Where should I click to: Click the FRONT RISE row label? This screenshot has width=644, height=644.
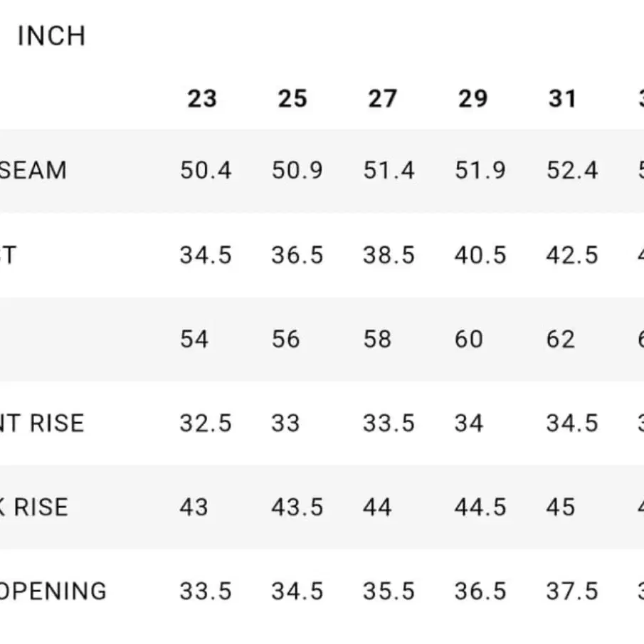coord(42,423)
